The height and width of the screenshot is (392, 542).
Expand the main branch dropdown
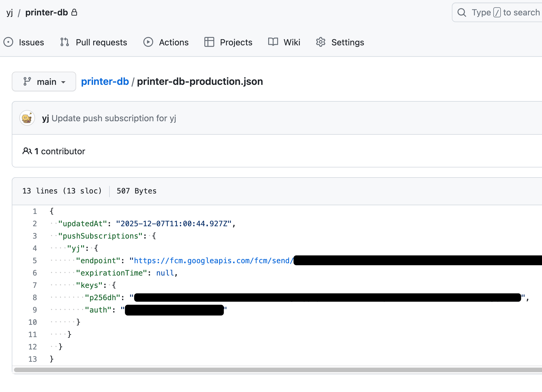(44, 81)
